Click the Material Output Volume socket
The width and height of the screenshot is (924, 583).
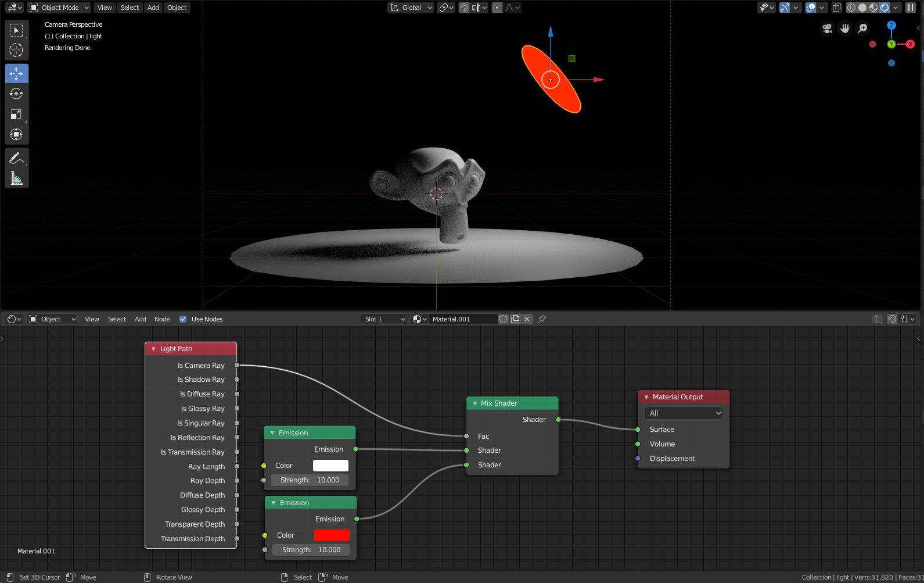pos(638,444)
